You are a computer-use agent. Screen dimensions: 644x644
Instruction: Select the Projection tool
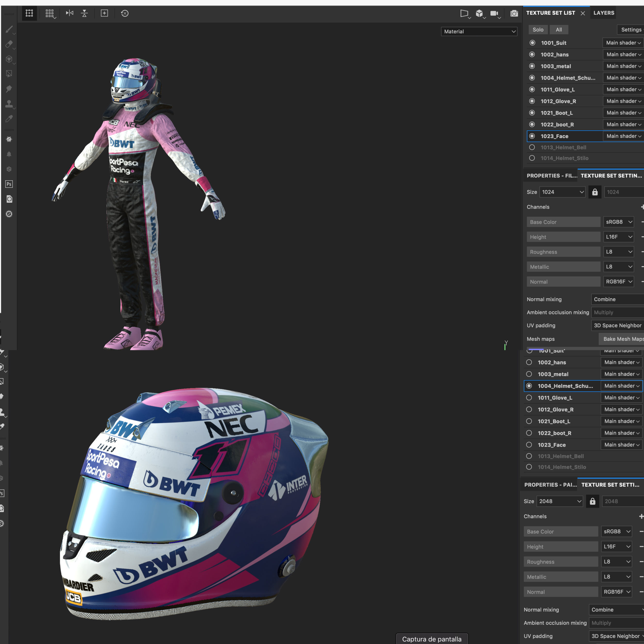[x=9, y=59]
